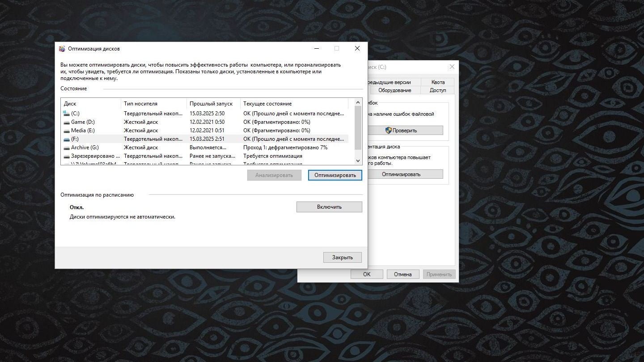Click 'Твердотельный накоп...' in the Зарезервировано row

click(153, 156)
